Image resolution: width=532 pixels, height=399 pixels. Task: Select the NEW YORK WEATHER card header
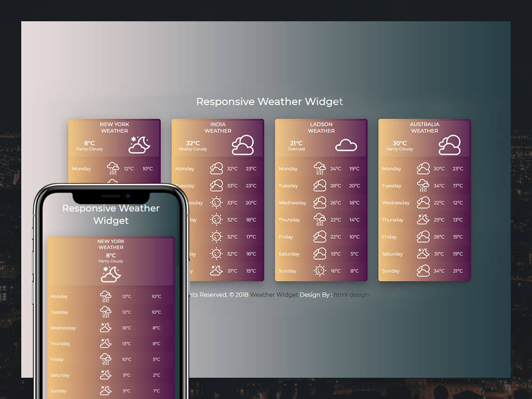click(114, 127)
